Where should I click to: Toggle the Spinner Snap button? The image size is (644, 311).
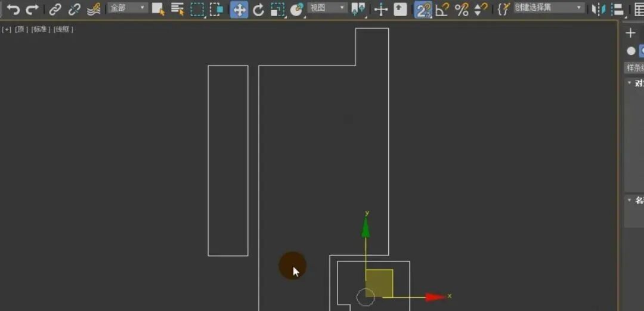[x=480, y=10]
